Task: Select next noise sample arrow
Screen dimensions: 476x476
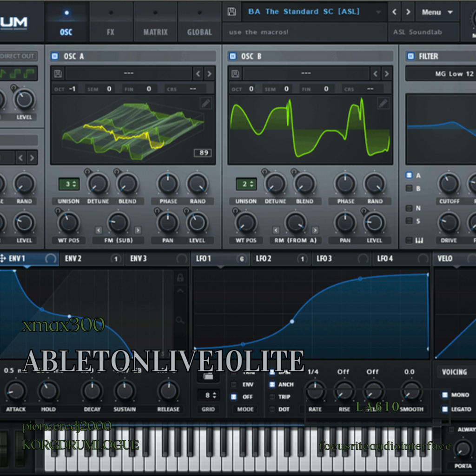Action: click(x=32, y=158)
